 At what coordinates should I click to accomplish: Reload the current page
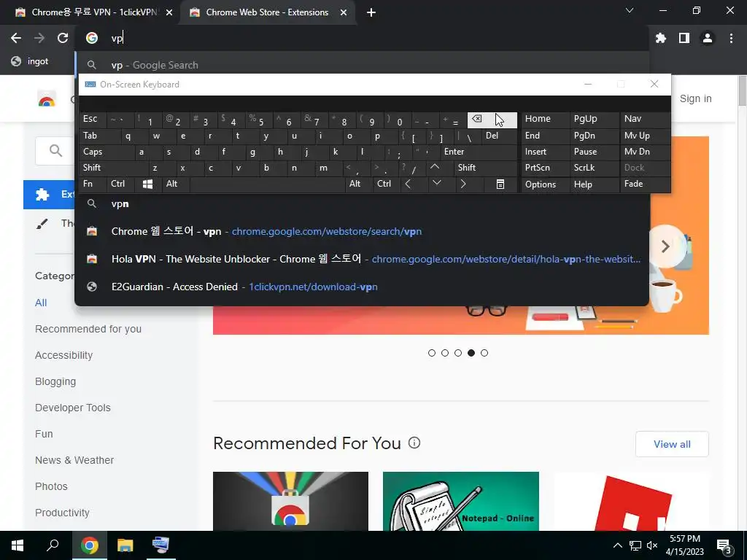(63, 38)
